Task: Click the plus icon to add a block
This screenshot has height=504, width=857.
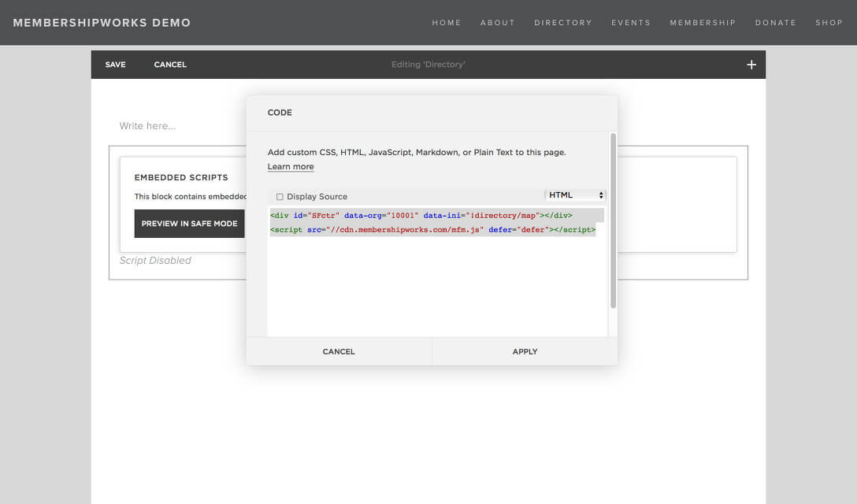Action: (x=751, y=65)
